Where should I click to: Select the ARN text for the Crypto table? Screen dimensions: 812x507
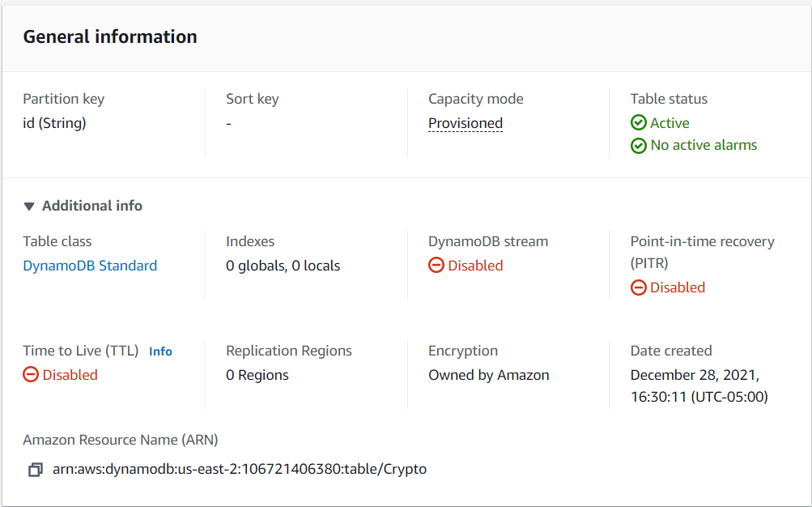(x=240, y=469)
